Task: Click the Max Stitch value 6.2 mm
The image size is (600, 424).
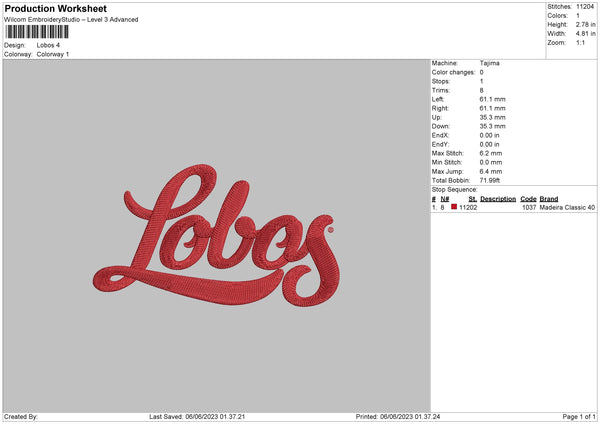Action: (491, 153)
